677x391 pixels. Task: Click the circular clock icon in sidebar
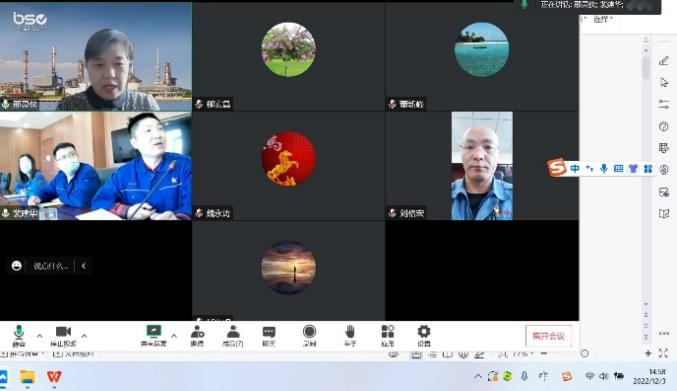click(x=664, y=126)
